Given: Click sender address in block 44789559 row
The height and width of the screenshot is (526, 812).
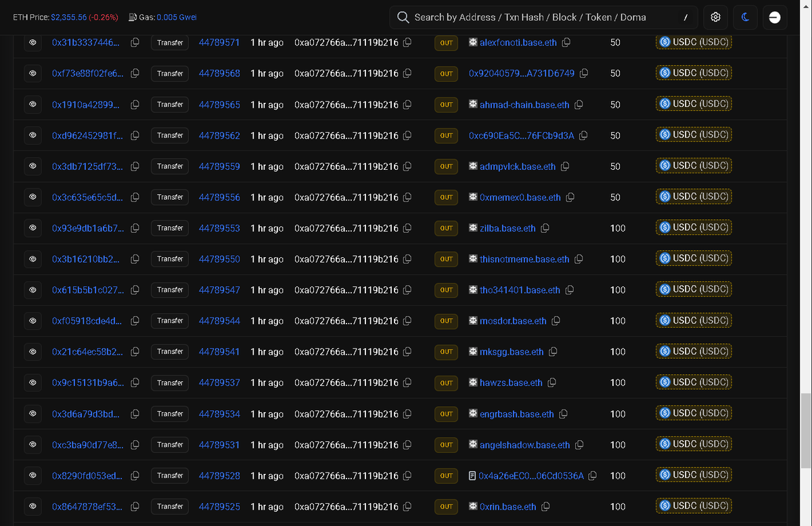Looking at the screenshot, I should (346, 167).
